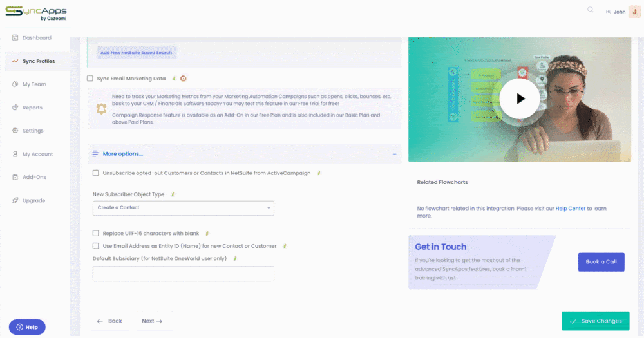
Task: Click Book a Call button
Action: tap(601, 262)
